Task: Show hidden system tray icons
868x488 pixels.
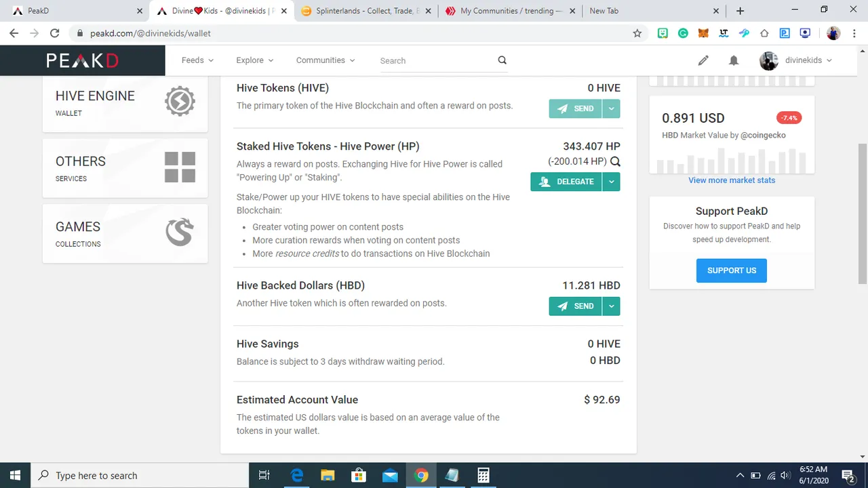Action: 741,475
